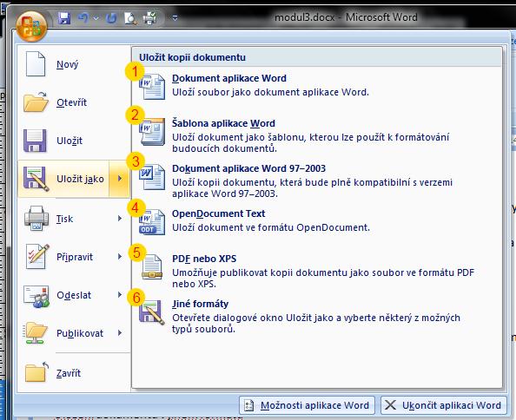Viewport: 516px width, 420px height.
Task: Open the Undo history dropdown arrow
Action: 96,18
